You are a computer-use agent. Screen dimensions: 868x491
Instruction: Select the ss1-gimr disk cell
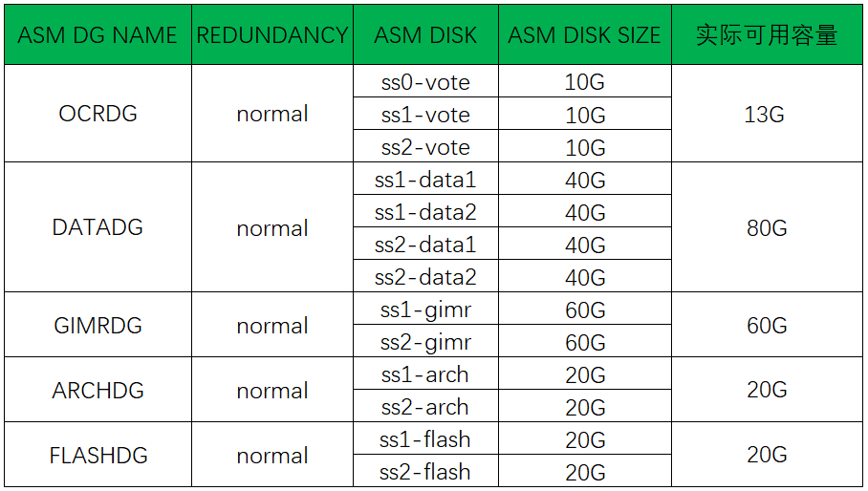(x=425, y=310)
